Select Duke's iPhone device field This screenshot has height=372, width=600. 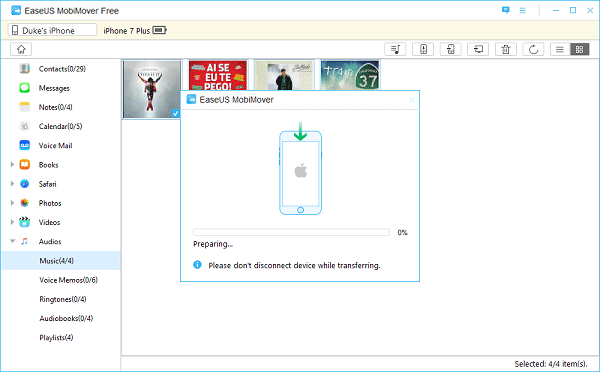click(x=52, y=30)
